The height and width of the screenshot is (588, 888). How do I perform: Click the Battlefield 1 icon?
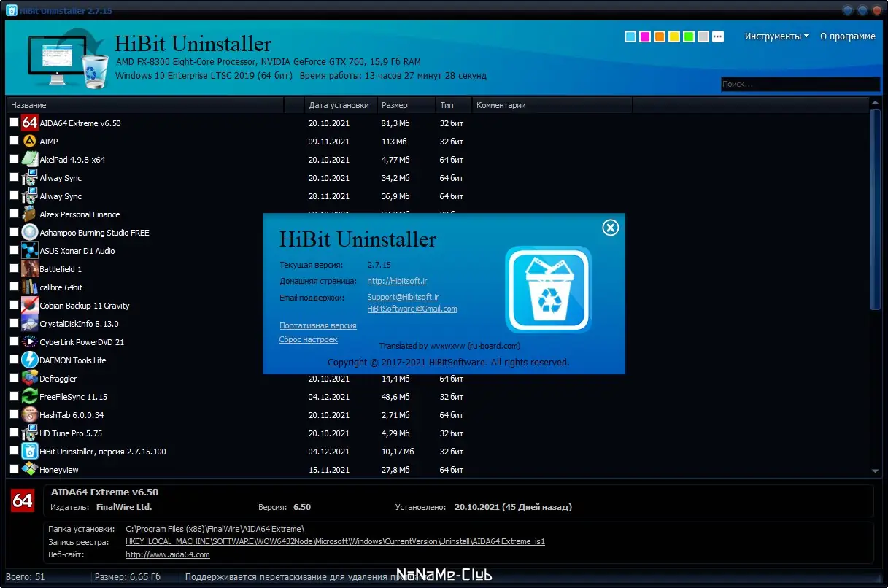tap(29, 268)
